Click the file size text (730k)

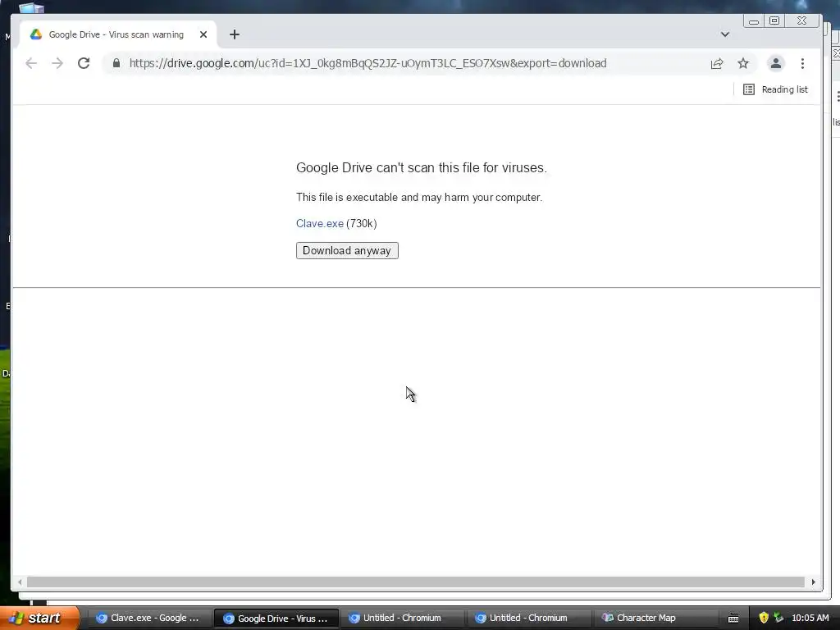(x=362, y=223)
